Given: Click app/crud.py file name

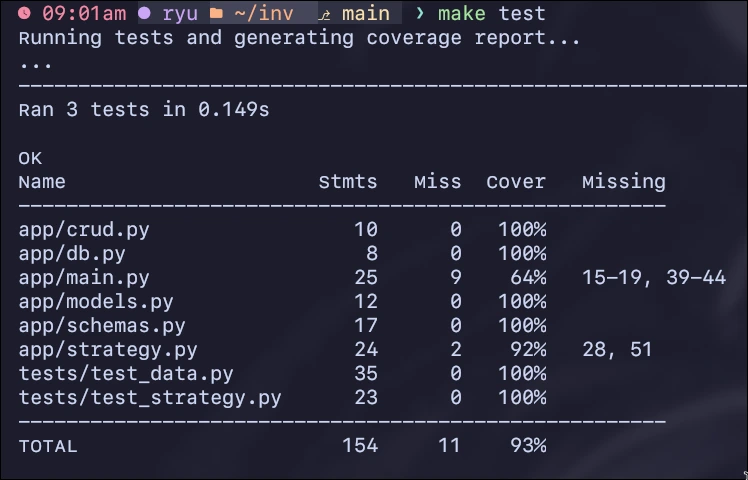Looking at the screenshot, I should [x=84, y=230].
